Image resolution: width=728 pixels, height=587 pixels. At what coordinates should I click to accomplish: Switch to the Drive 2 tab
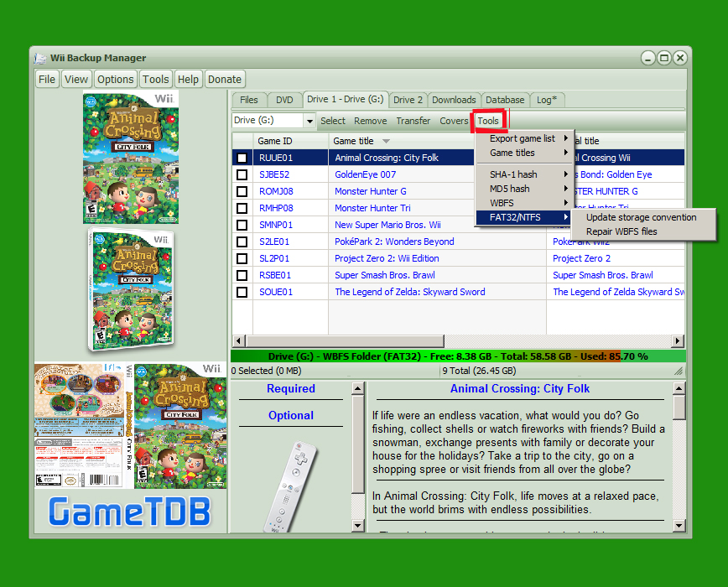pyautogui.click(x=408, y=100)
